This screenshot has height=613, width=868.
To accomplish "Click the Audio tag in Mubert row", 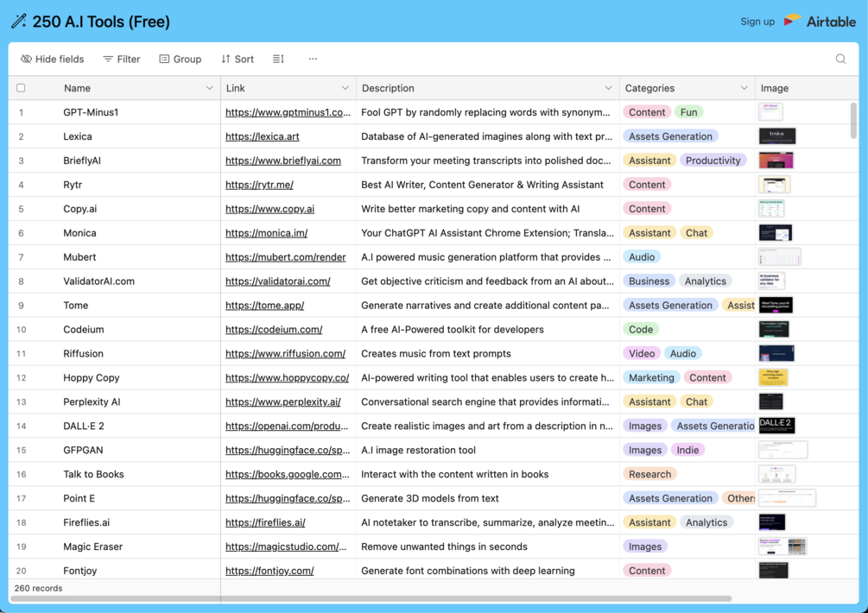I will pos(642,257).
